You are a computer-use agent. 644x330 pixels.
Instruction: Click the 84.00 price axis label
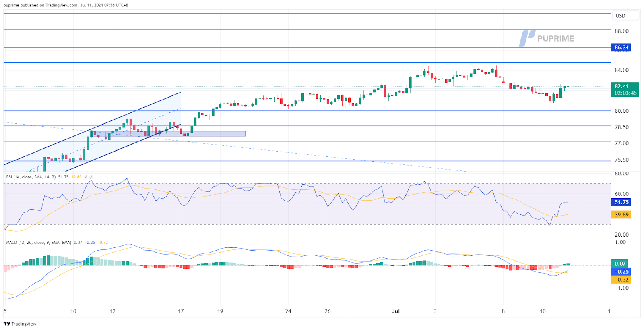(621, 70)
